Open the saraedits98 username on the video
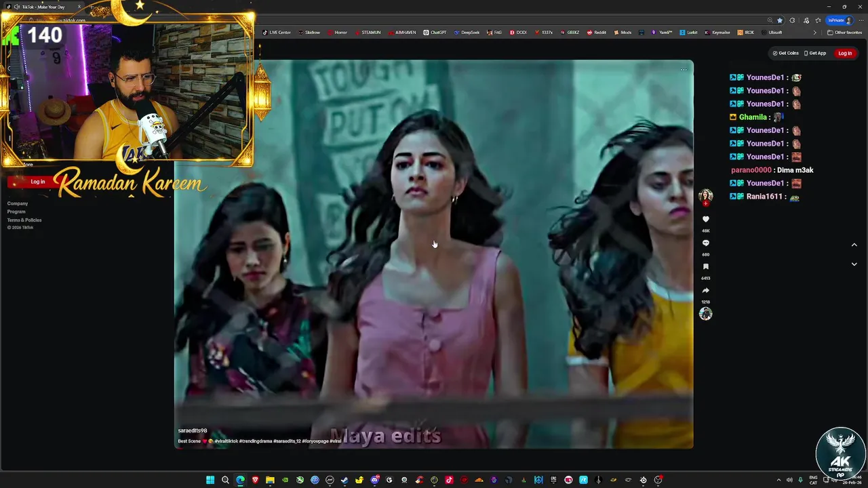Screen dimensions: 868x488 point(192,430)
